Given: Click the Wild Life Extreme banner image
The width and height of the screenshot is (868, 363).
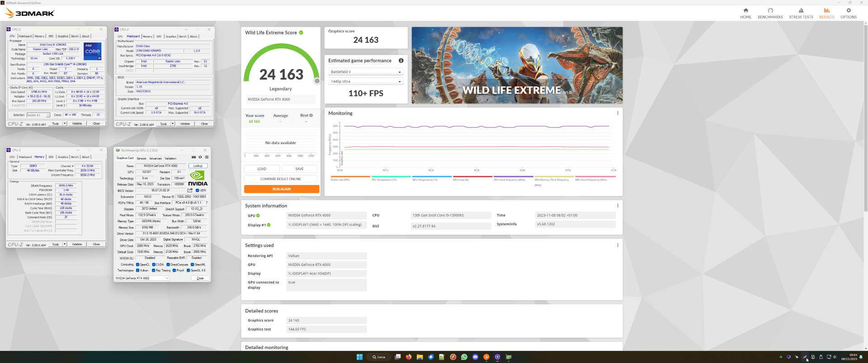Looking at the screenshot, I should [517, 65].
